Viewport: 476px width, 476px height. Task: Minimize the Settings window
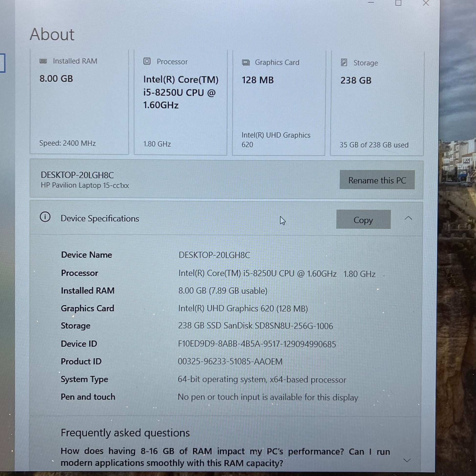371,3
